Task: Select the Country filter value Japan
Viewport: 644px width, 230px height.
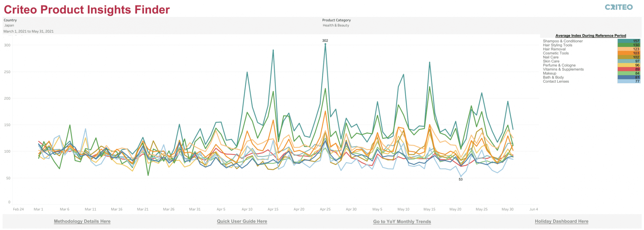Action: pyautogui.click(x=9, y=25)
